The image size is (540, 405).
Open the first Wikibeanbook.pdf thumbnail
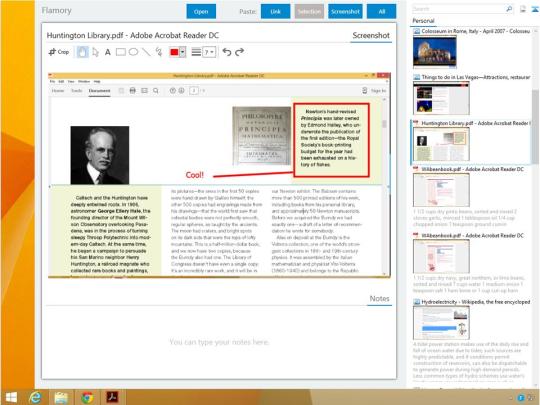pos(441,190)
